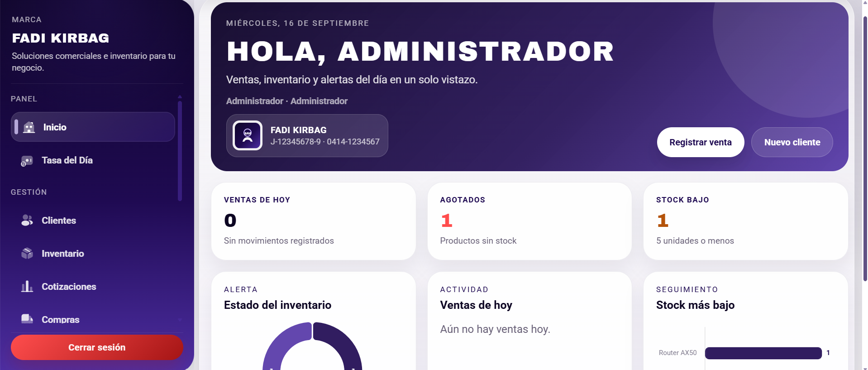
Task: Open the Clientes section
Action: (x=93, y=221)
